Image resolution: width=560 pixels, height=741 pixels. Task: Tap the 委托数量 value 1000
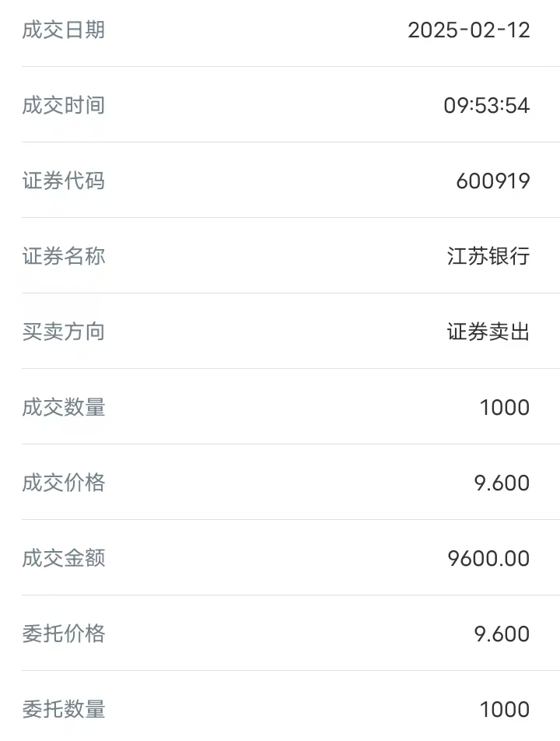(x=505, y=710)
